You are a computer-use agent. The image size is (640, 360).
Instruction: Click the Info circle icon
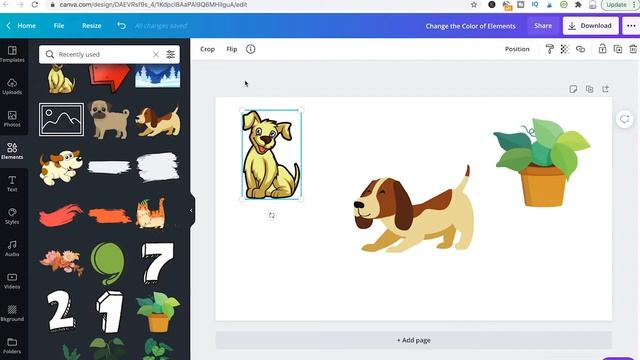pos(251,49)
